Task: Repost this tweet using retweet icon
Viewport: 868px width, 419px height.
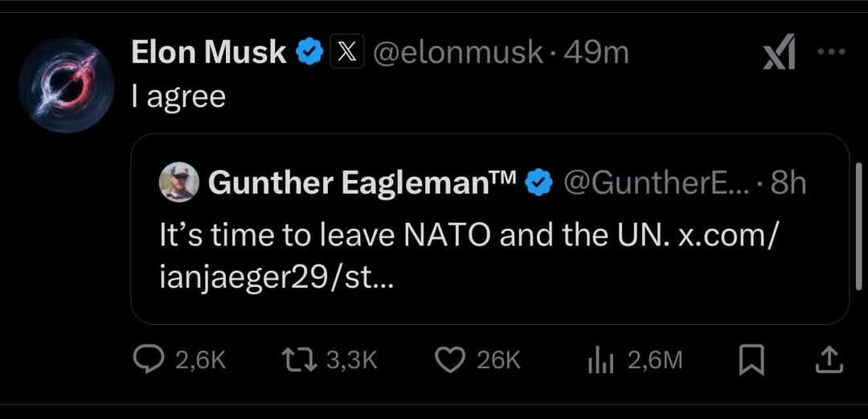Action: pyautogui.click(x=303, y=359)
